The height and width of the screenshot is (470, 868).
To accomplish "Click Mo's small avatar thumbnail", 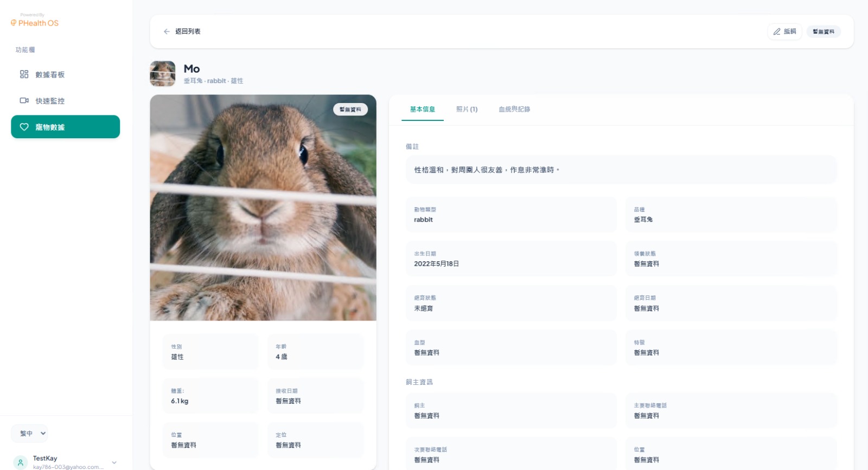I will [x=163, y=74].
